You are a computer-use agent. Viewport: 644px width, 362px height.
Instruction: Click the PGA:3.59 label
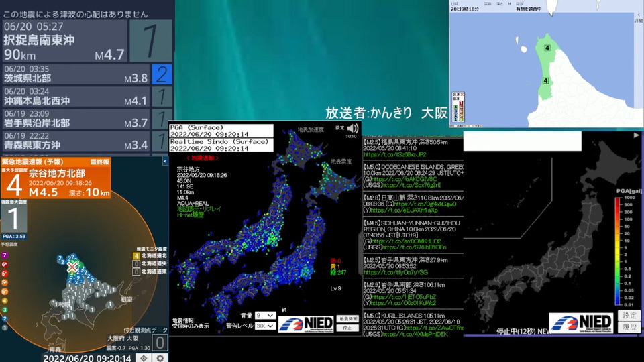(x=14, y=237)
